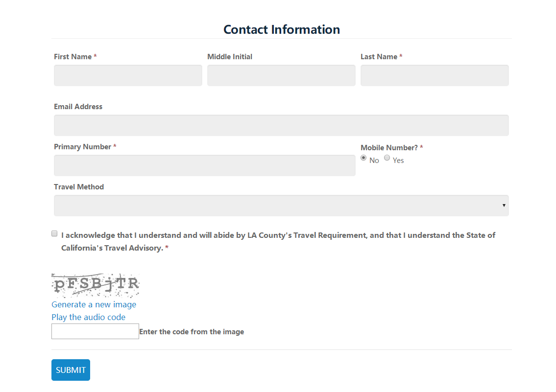Image resolution: width=556 pixels, height=392 pixels.
Task: Click the Travel Method label
Action: point(79,187)
